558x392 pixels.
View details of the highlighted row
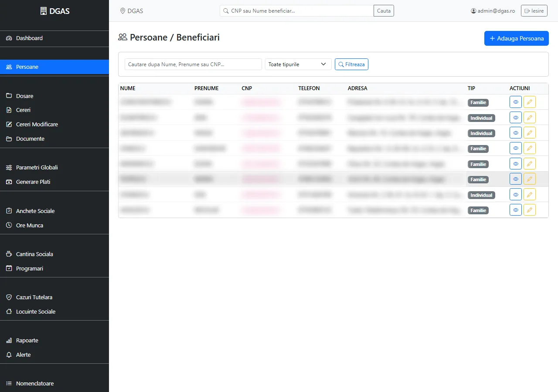click(516, 179)
